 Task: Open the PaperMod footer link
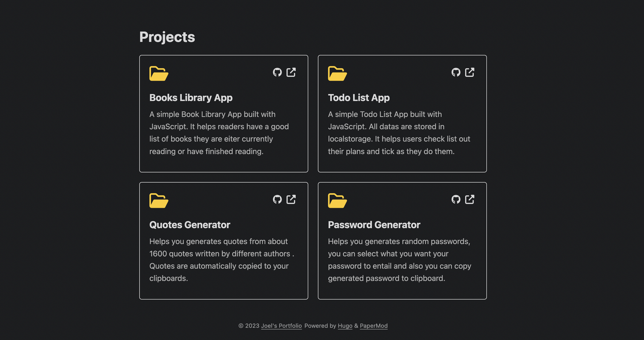[374, 326]
